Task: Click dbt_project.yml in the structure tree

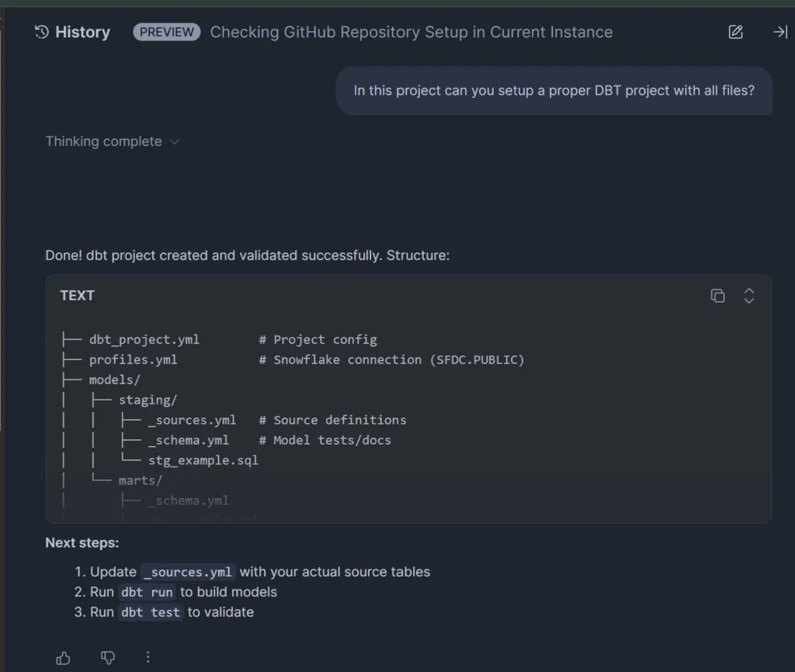Action: coord(144,340)
